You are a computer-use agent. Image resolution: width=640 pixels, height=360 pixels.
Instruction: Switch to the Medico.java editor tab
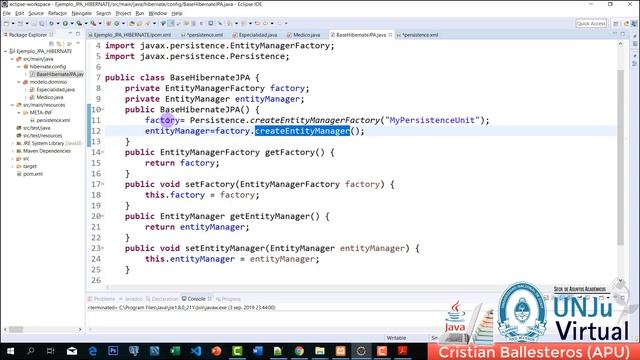click(303, 35)
